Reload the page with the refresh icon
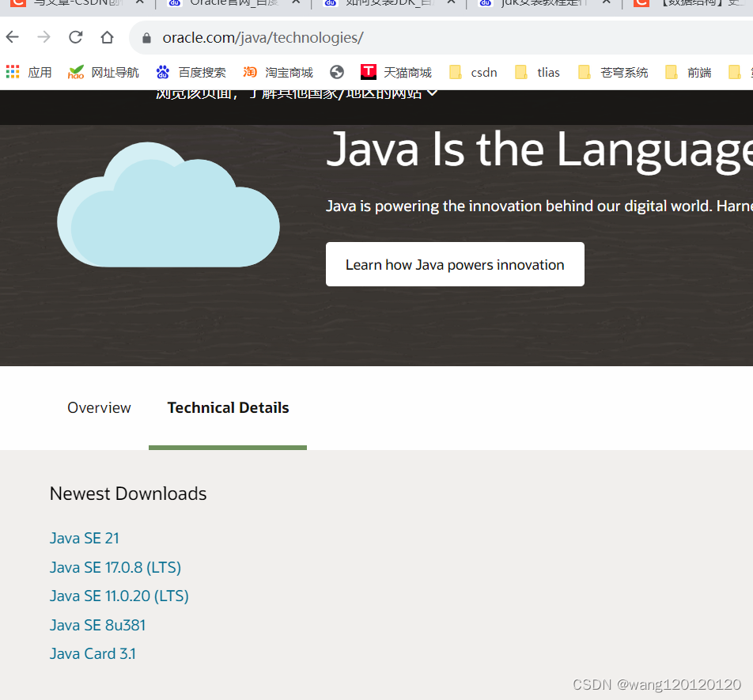 coord(75,37)
